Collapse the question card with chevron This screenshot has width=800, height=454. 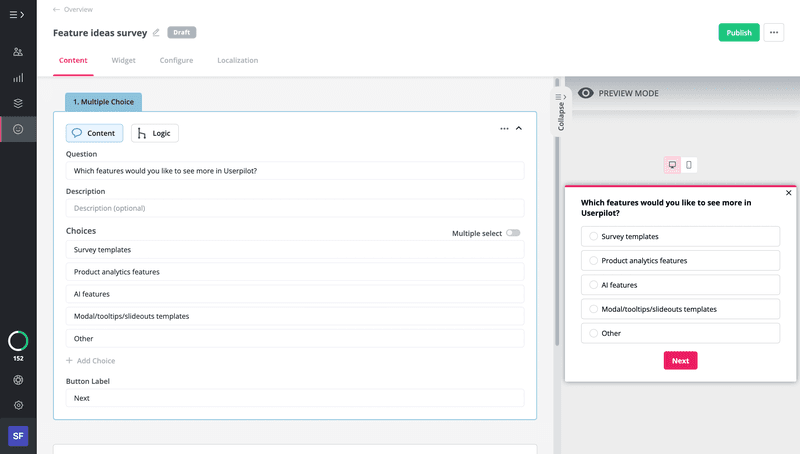tap(519, 129)
